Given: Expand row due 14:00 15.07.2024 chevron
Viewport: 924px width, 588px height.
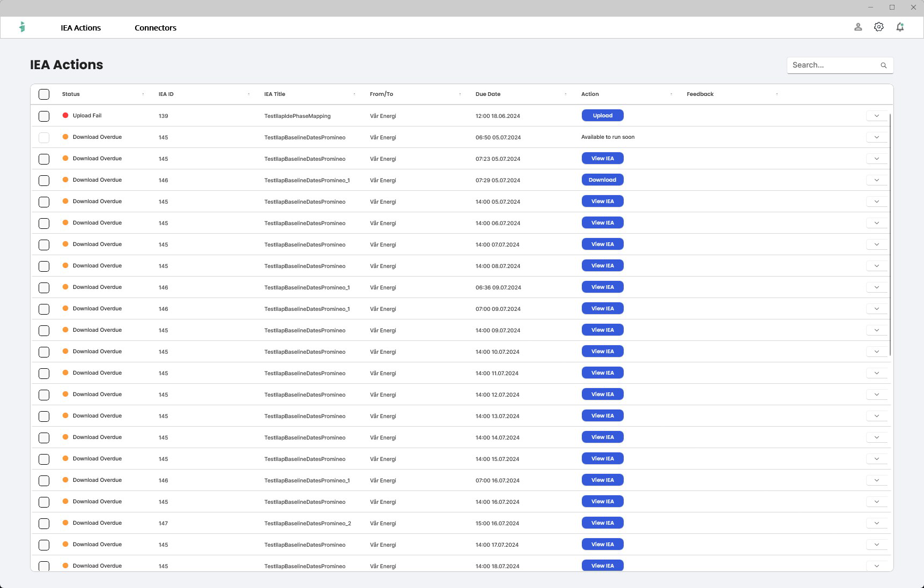Looking at the screenshot, I should (877, 459).
